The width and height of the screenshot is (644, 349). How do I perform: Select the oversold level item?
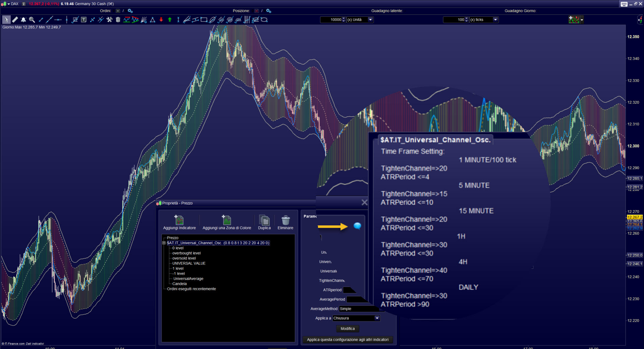pyautogui.click(x=184, y=258)
